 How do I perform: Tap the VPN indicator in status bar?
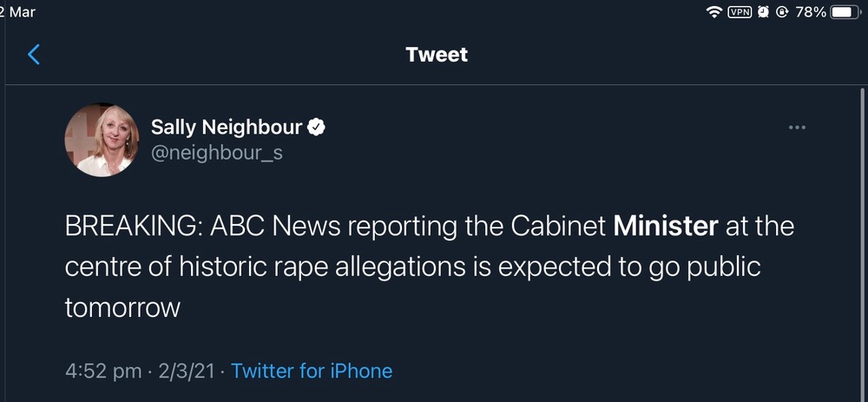click(x=740, y=12)
